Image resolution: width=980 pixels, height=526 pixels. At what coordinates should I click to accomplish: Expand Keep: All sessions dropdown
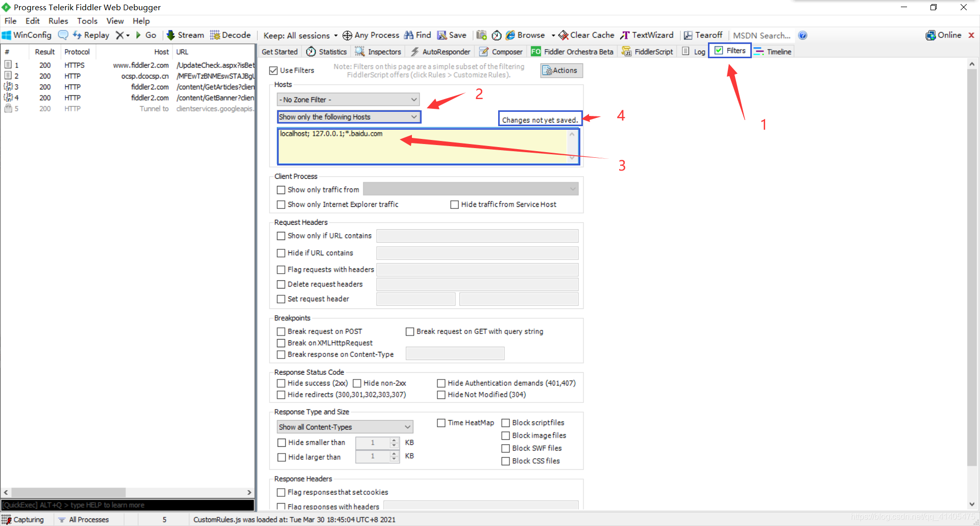pos(300,35)
